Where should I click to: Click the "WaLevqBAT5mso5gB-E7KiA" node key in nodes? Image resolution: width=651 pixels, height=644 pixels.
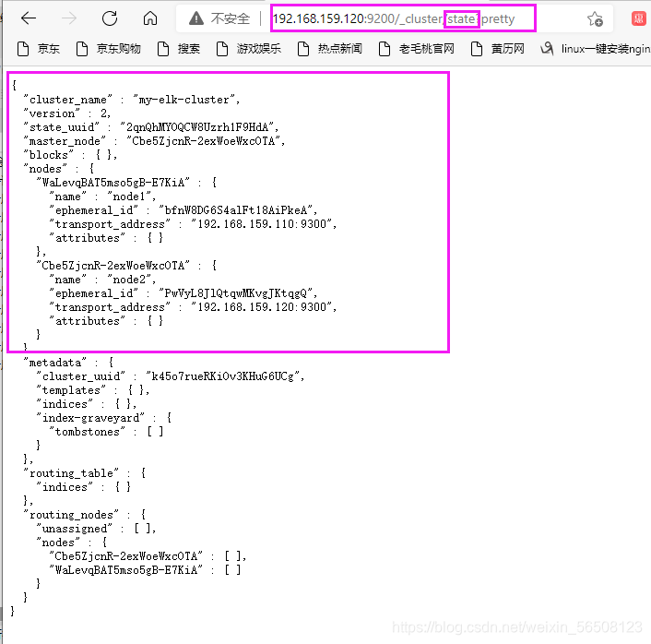tap(126, 183)
